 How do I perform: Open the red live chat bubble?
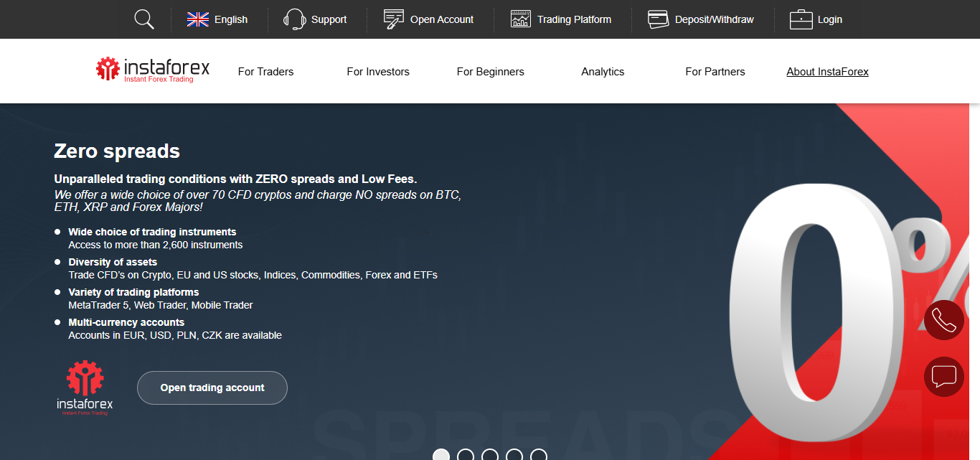click(944, 377)
